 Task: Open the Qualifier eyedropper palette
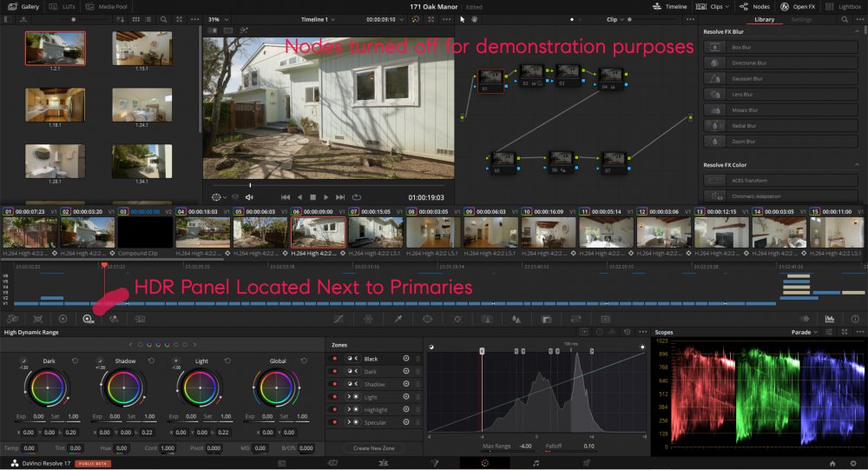pos(398,319)
